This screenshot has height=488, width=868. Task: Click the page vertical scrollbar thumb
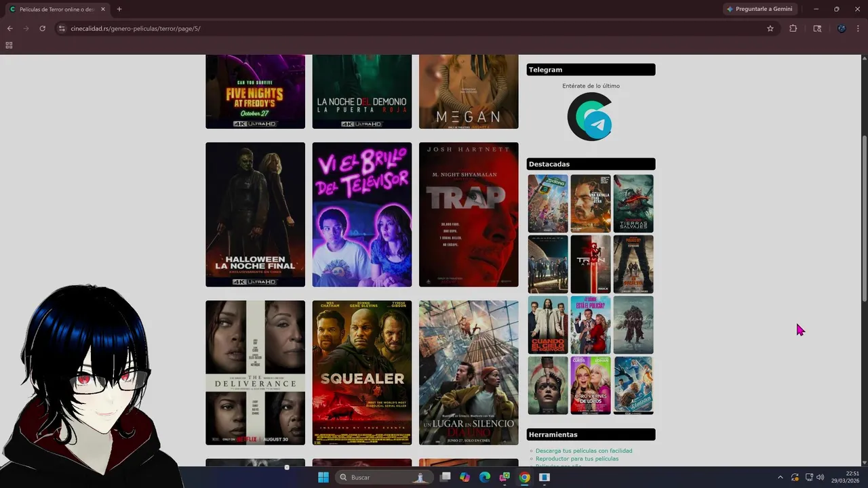point(864,218)
